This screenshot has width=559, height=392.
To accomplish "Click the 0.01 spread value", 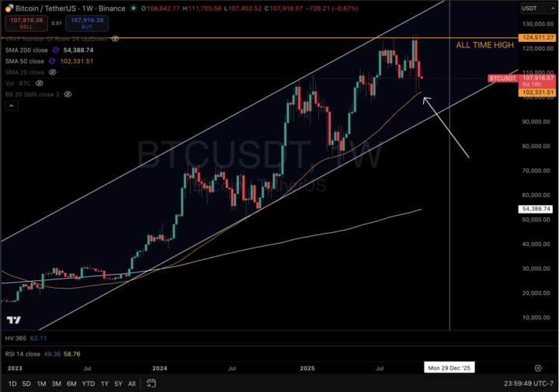I will (57, 23).
